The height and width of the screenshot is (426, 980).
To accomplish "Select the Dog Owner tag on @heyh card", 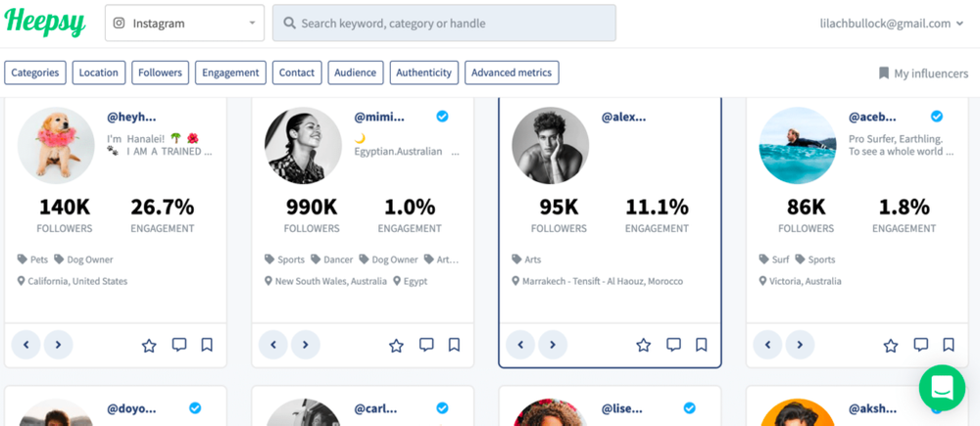I will [83, 260].
